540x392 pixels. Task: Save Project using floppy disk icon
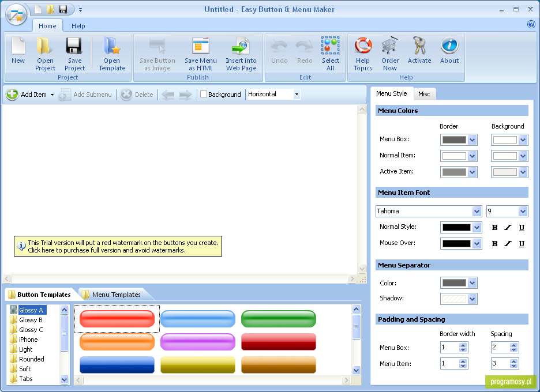click(74, 46)
